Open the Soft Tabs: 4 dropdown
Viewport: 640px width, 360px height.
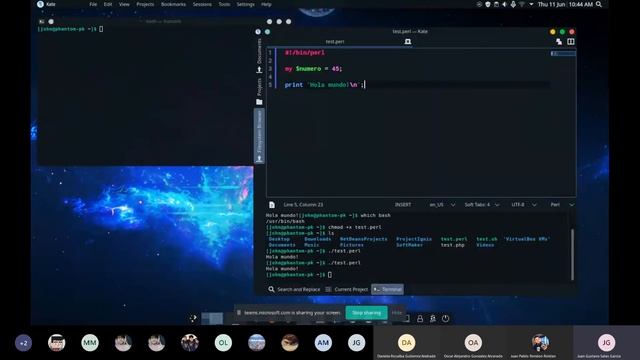[x=482, y=205]
